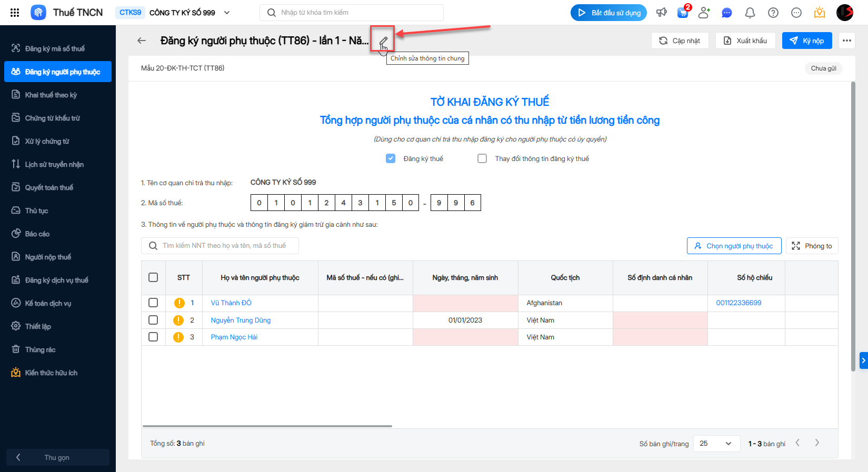Click the table horizontal scrollbar

tap(267, 426)
